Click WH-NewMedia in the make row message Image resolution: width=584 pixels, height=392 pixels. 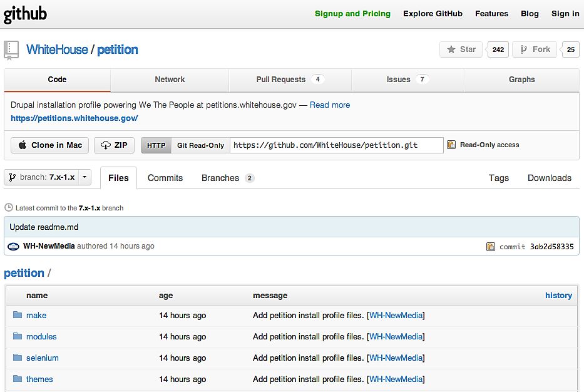click(x=396, y=315)
